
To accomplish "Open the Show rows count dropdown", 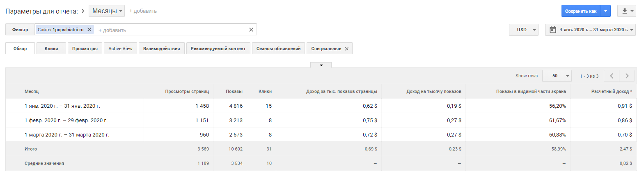I will 557,76.
